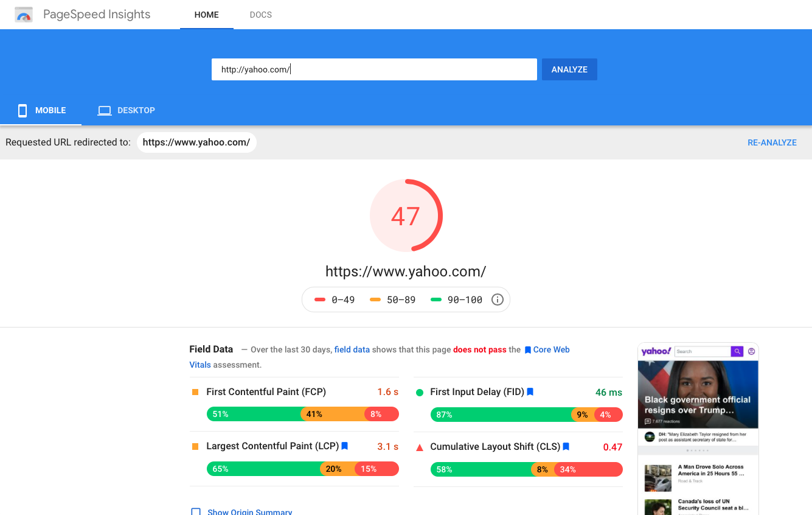Click the Show Origin Summary label

coord(249,512)
